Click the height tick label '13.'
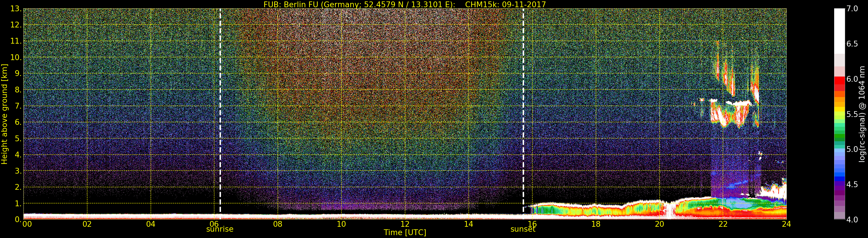This screenshot has width=868, height=238. (16, 9)
